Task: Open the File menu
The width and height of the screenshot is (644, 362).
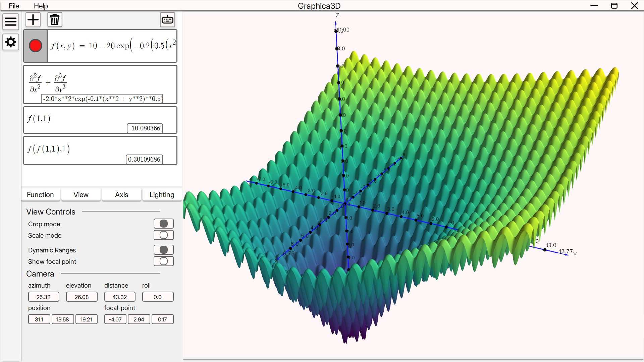Action: pyautogui.click(x=14, y=6)
